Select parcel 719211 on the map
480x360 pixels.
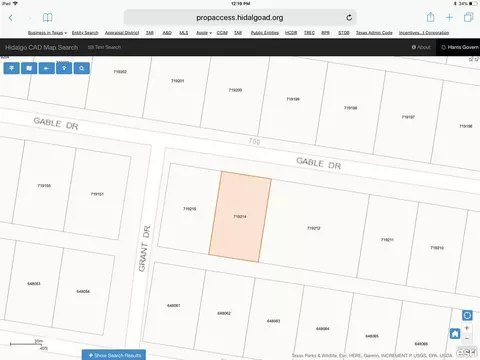pyautogui.click(x=387, y=240)
